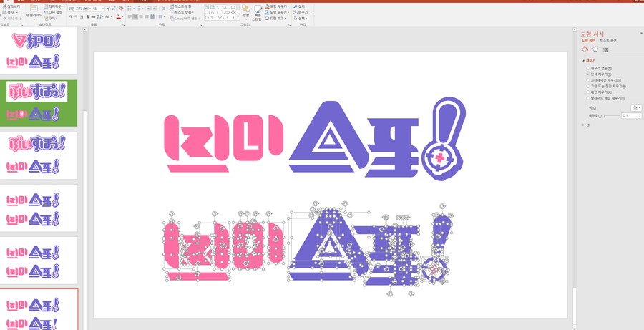Switch to Shape Options (도형 옵션) tab
Screen dimensions: 644x330
click(588, 41)
